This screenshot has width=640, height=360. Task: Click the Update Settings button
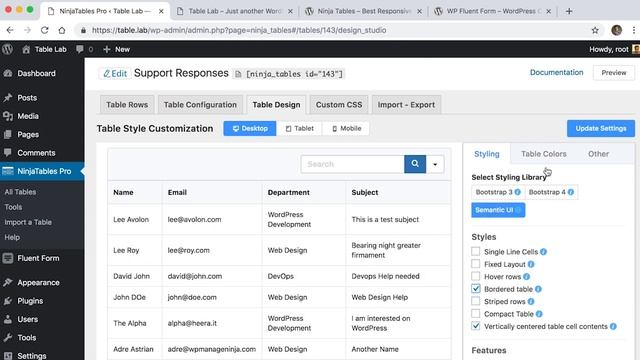pyautogui.click(x=601, y=129)
